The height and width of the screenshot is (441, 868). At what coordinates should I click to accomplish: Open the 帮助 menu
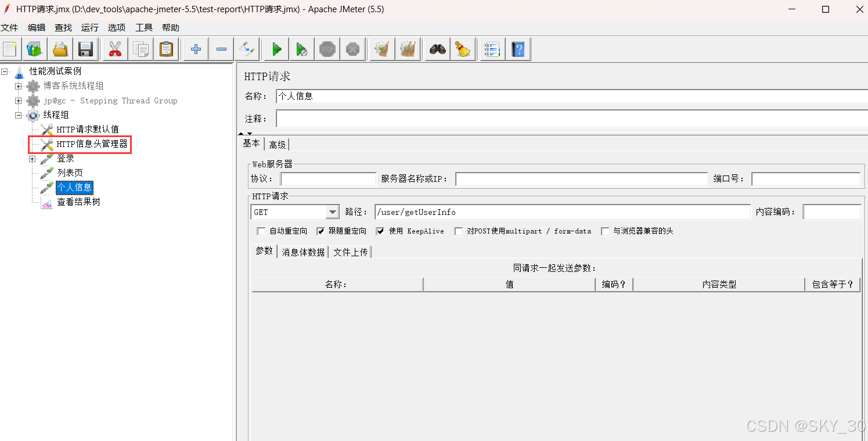171,27
